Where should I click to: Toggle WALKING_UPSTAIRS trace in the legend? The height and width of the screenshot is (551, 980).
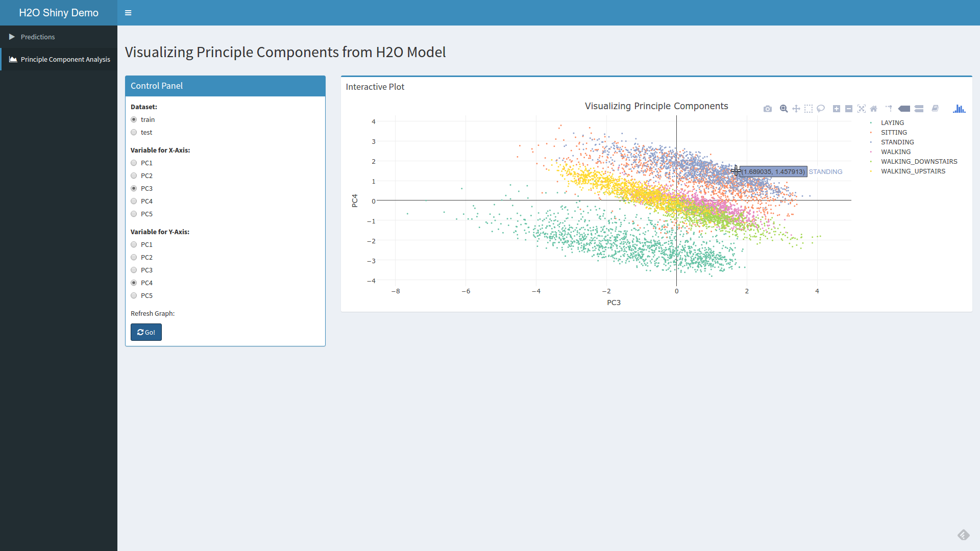point(913,171)
